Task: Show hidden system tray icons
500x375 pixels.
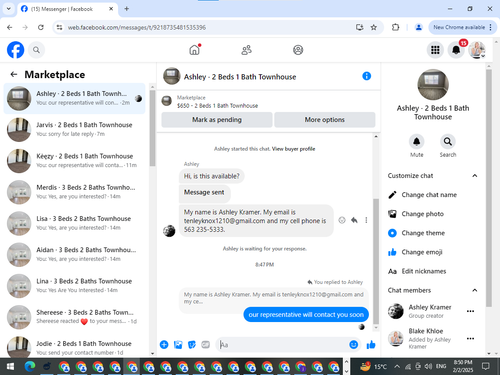Action: [x=397, y=367]
